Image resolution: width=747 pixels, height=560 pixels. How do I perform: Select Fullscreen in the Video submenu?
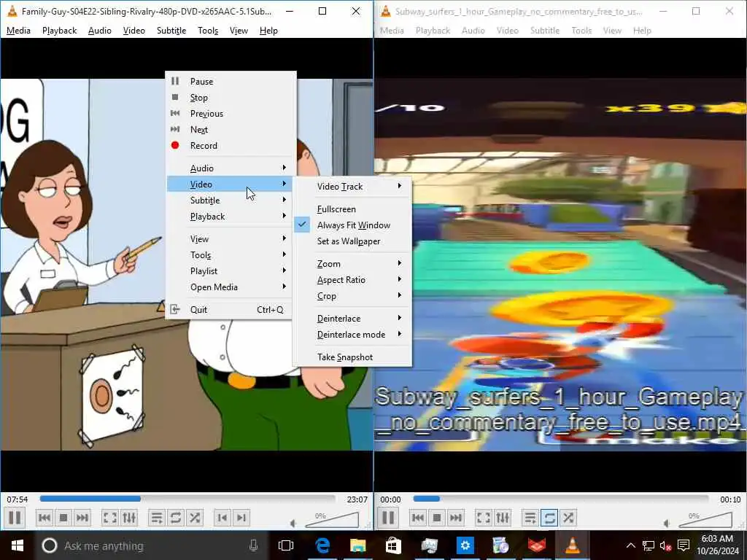point(352,209)
